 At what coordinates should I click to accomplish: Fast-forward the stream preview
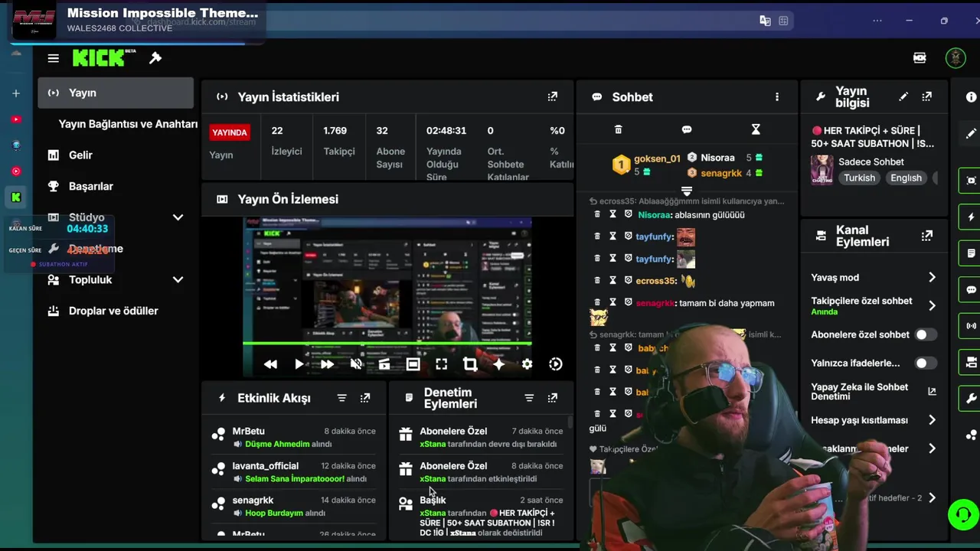(327, 364)
